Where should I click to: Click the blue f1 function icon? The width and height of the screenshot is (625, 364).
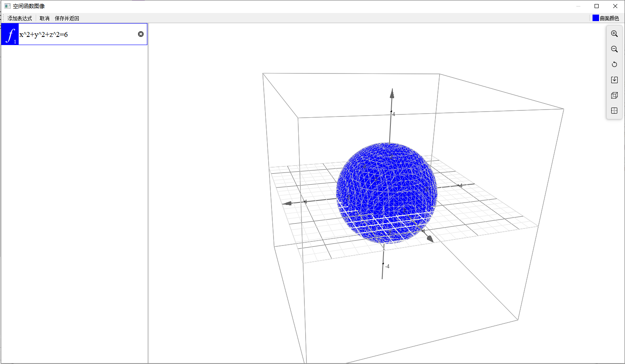10,34
